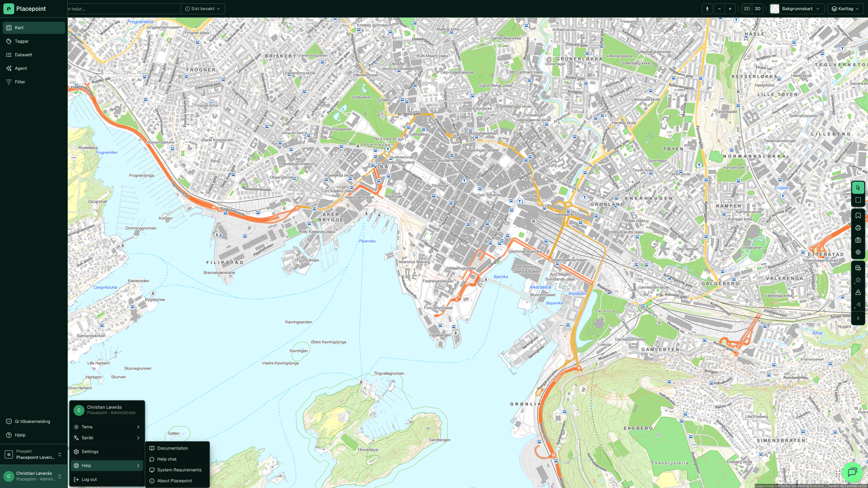Expand the Prosjekt Placepoint selector
Screen dimensions: 868x488
(34, 454)
